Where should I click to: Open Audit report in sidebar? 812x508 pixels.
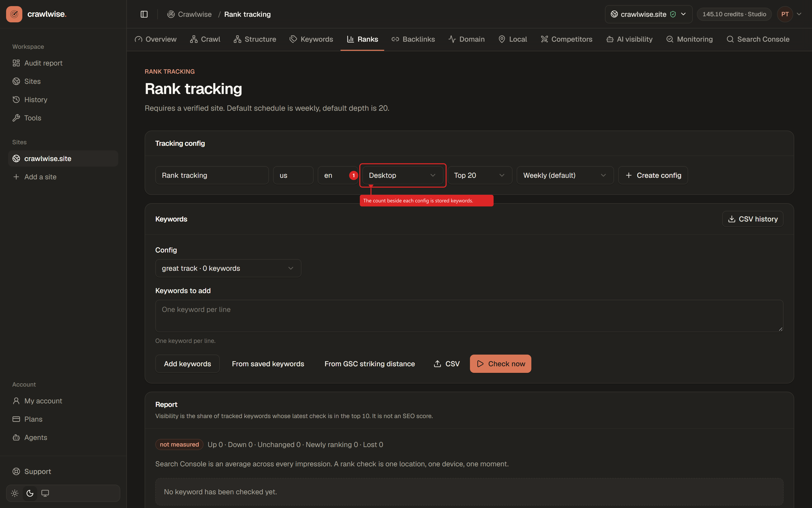63,63
